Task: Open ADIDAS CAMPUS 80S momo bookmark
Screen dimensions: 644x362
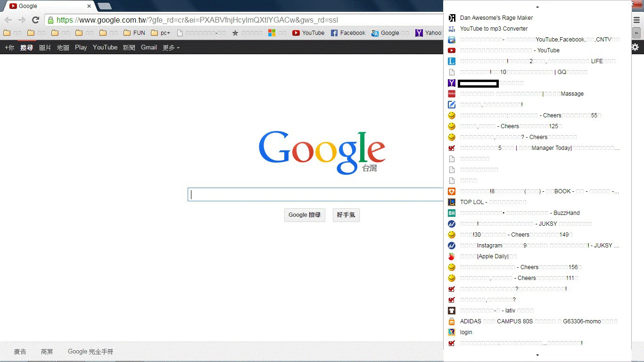Action: click(537, 321)
